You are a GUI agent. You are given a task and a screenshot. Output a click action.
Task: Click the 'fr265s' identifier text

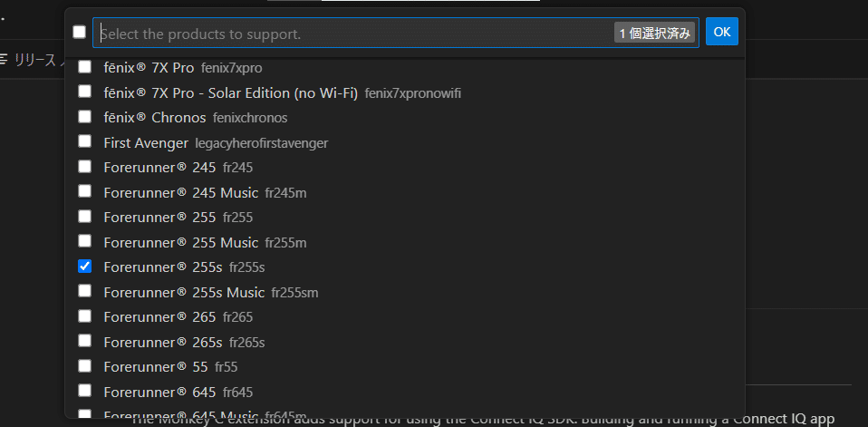[x=246, y=343]
